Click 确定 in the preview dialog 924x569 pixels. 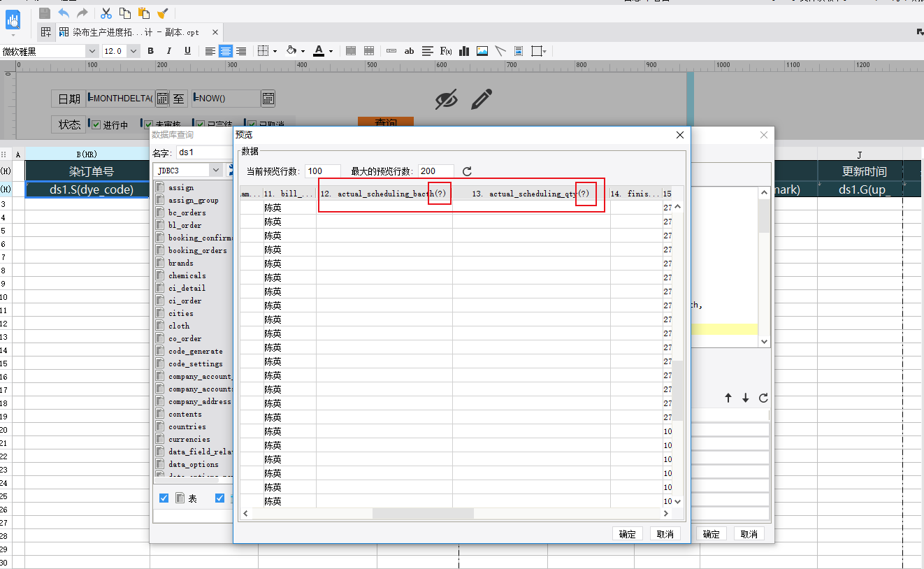[x=627, y=534]
